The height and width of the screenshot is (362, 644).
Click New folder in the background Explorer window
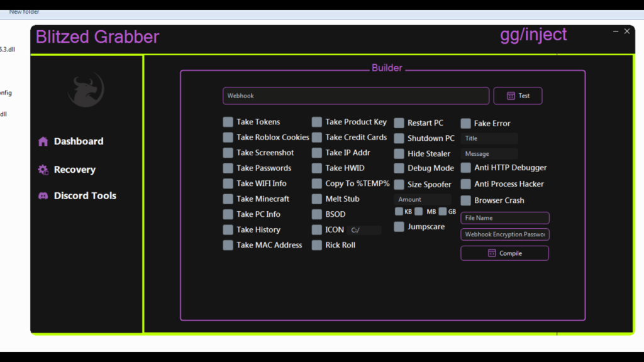pyautogui.click(x=24, y=12)
